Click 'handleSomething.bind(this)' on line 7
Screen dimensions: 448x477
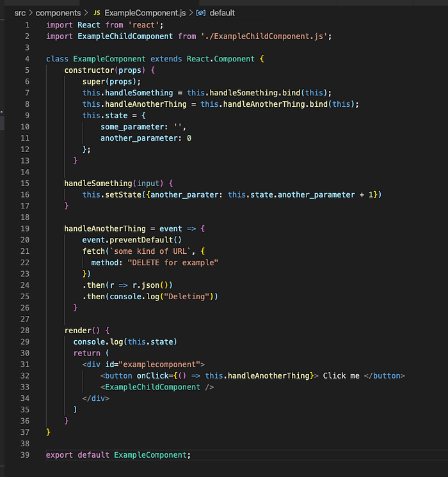click(268, 93)
